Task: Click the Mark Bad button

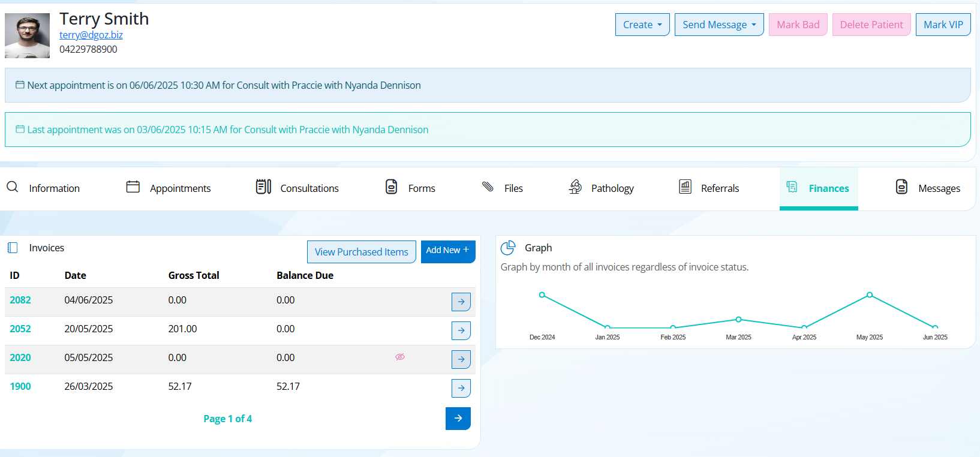Action: pyautogui.click(x=798, y=25)
